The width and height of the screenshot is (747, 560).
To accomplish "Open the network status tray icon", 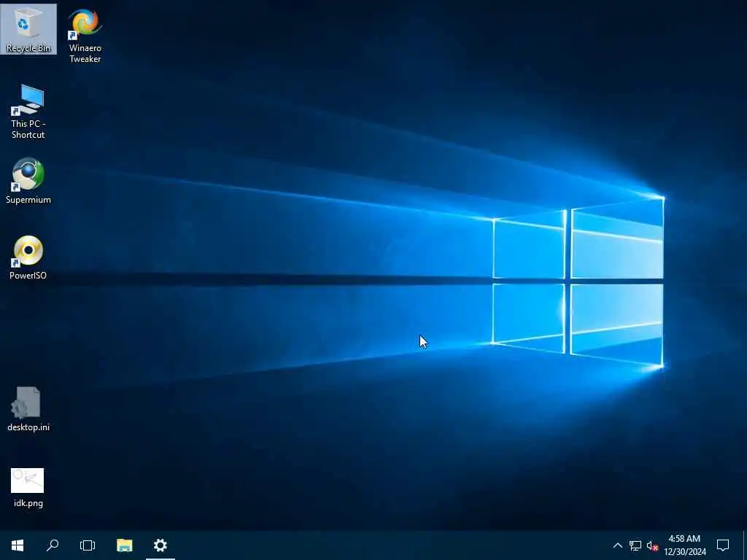I will pos(635,545).
